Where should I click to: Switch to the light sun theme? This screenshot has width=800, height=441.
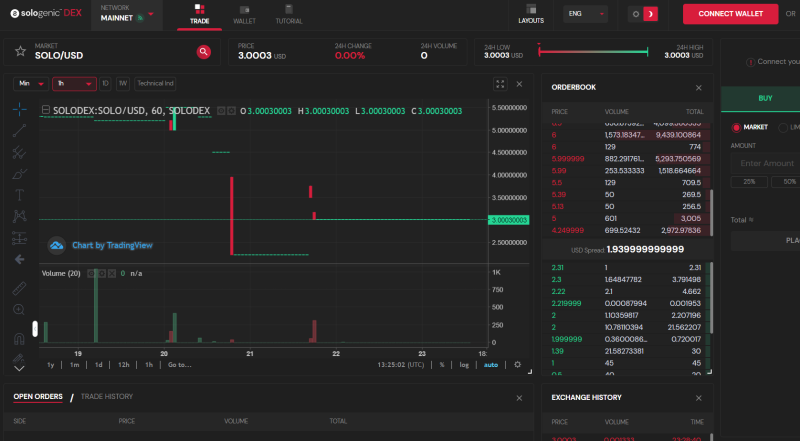pos(636,14)
